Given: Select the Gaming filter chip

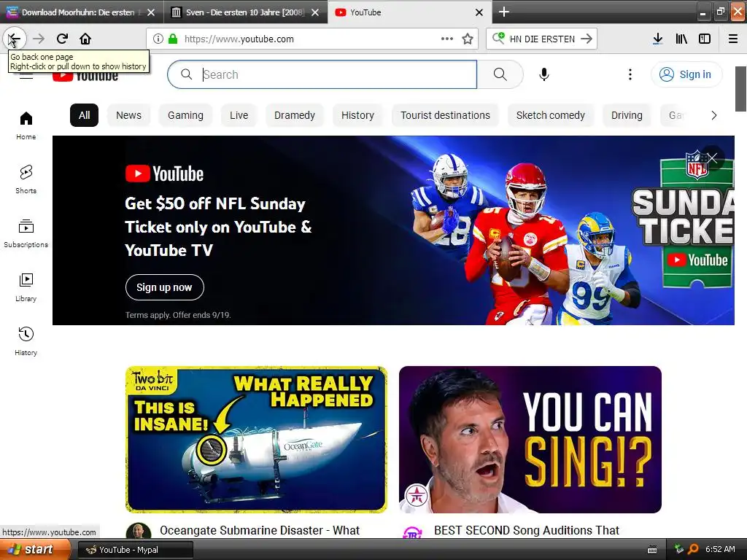Looking at the screenshot, I should click(185, 115).
